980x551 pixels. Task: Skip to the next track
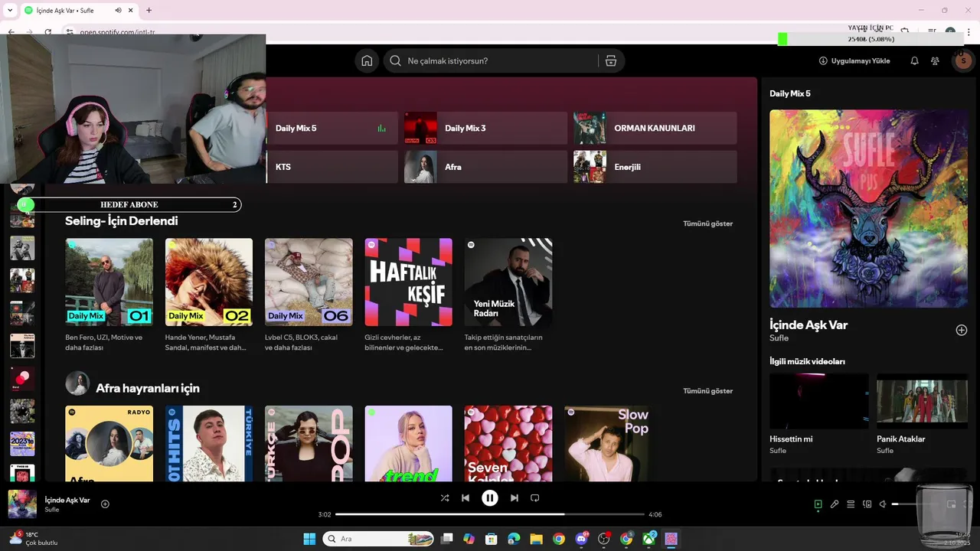click(514, 498)
